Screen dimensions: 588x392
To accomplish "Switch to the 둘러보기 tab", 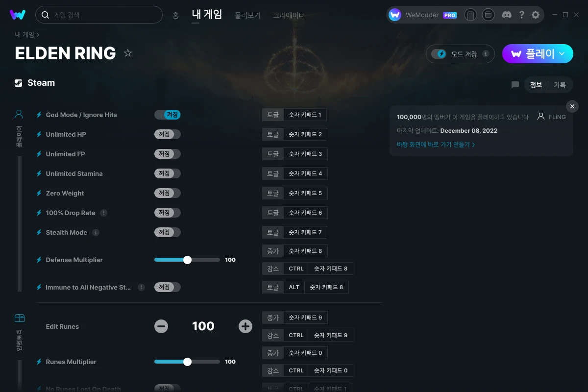I will [x=247, y=15].
